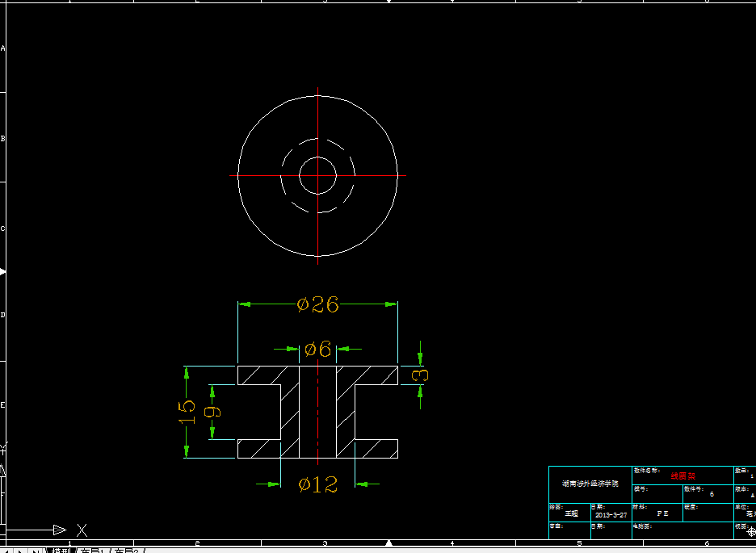The image size is (756, 553).
Task: Select the material value P E
Action: tap(663, 513)
